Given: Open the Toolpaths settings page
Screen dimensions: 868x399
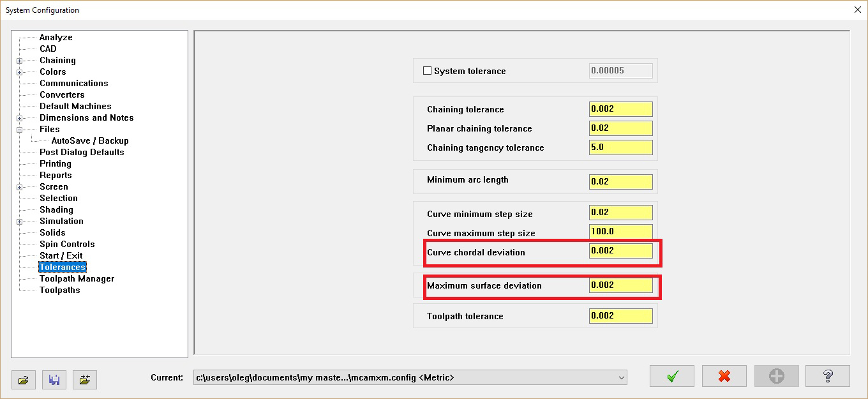Looking at the screenshot, I should [60, 290].
